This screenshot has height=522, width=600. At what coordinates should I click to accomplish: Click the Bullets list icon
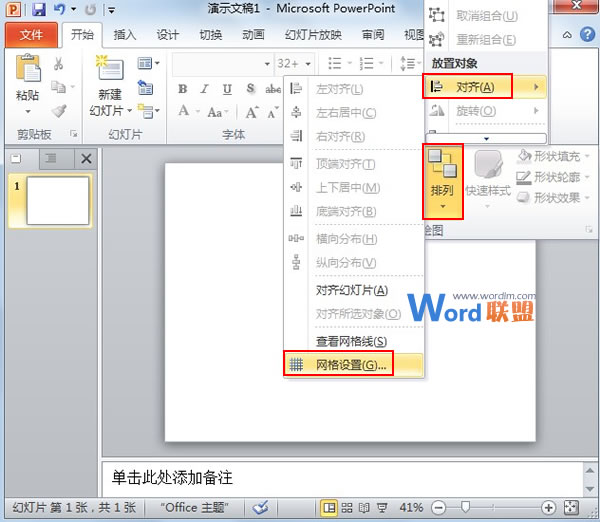click(x=335, y=63)
